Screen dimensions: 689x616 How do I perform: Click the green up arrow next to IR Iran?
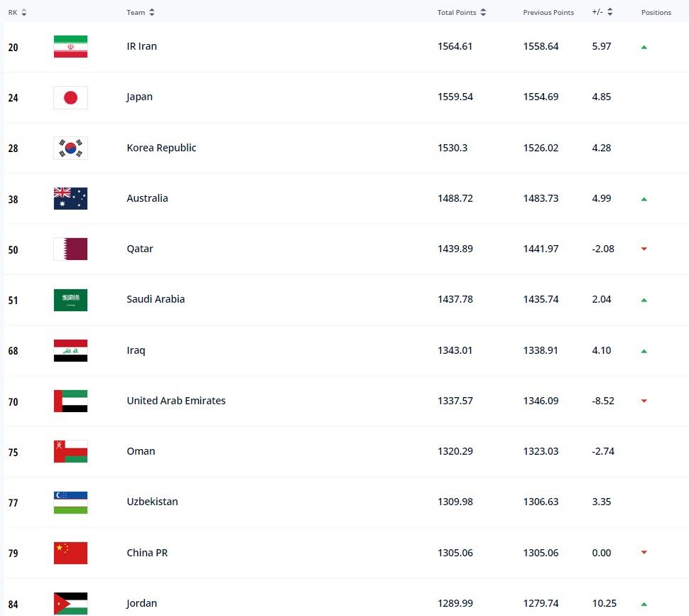point(644,47)
